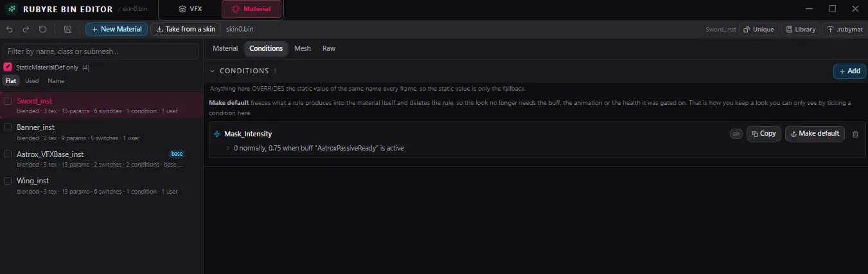Image resolution: width=868 pixels, height=274 pixels.
Task: Click the reload circular arrow icon
Action: pyautogui.click(x=42, y=30)
